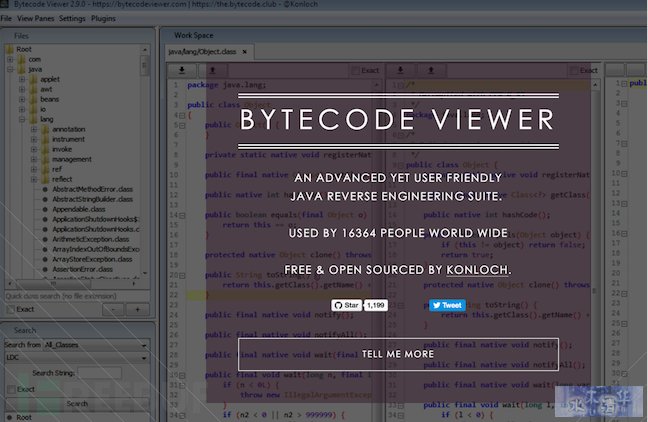Open AbstractMethodError.class

[92, 189]
